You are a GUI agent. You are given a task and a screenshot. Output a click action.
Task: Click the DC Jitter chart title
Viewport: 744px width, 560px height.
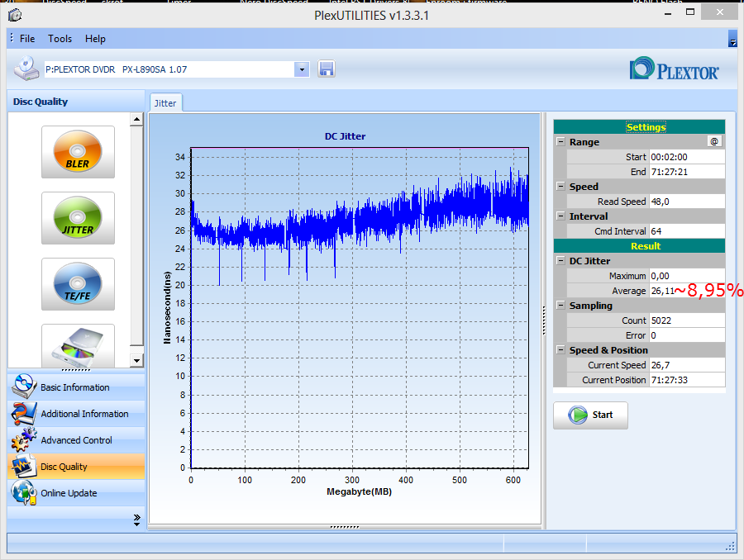pos(345,136)
